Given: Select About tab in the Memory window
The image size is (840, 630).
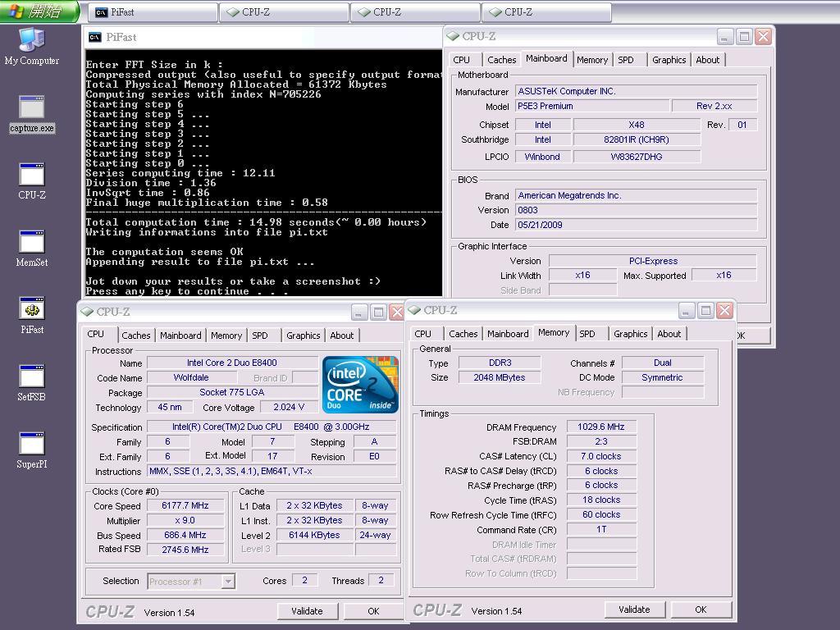Looking at the screenshot, I should point(669,334).
